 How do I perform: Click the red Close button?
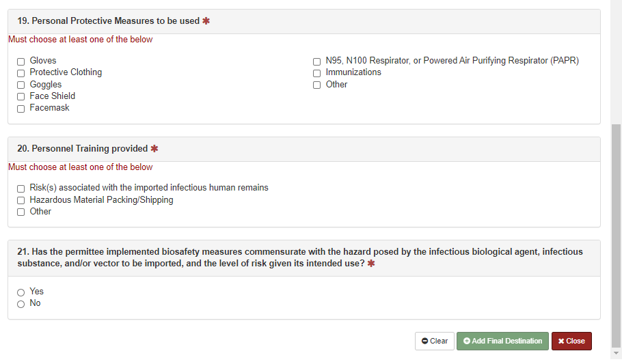tap(571, 341)
